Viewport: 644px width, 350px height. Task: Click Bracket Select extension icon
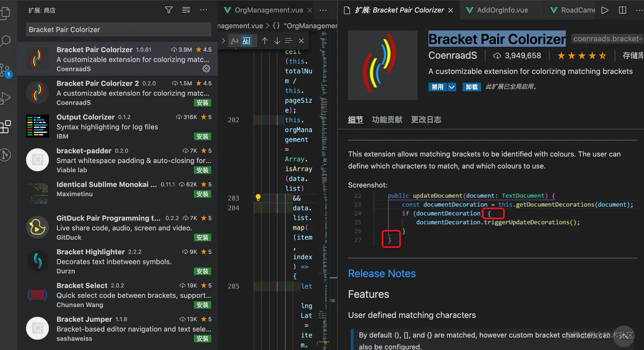point(37,295)
